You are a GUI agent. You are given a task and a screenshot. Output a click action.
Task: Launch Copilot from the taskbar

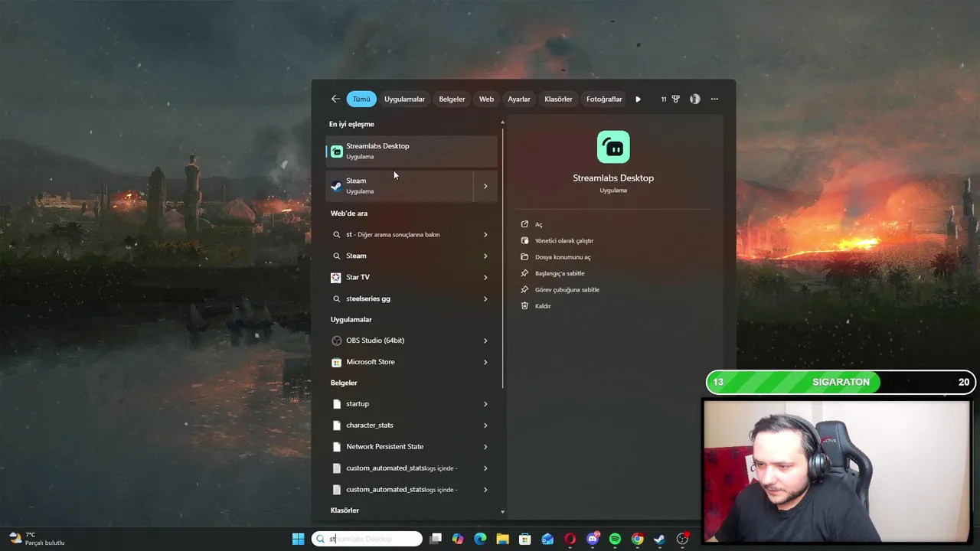pos(458,539)
